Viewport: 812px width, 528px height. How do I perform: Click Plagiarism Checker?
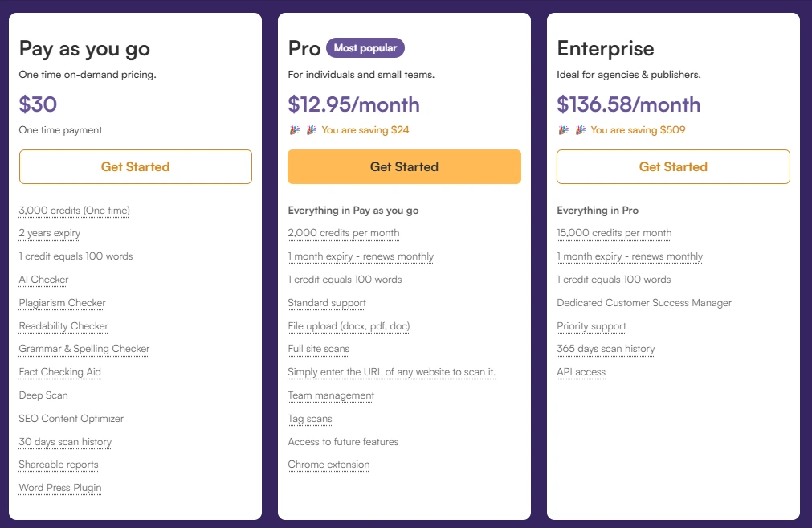[x=62, y=303]
